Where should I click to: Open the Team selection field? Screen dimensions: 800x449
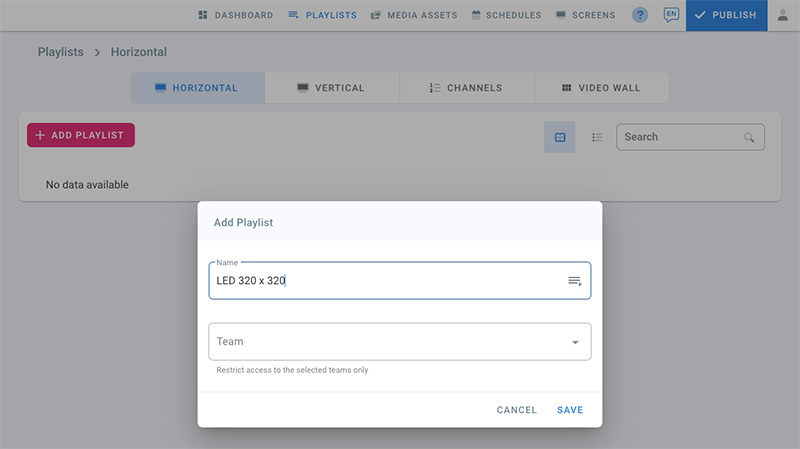pyautogui.click(x=390, y=342)
